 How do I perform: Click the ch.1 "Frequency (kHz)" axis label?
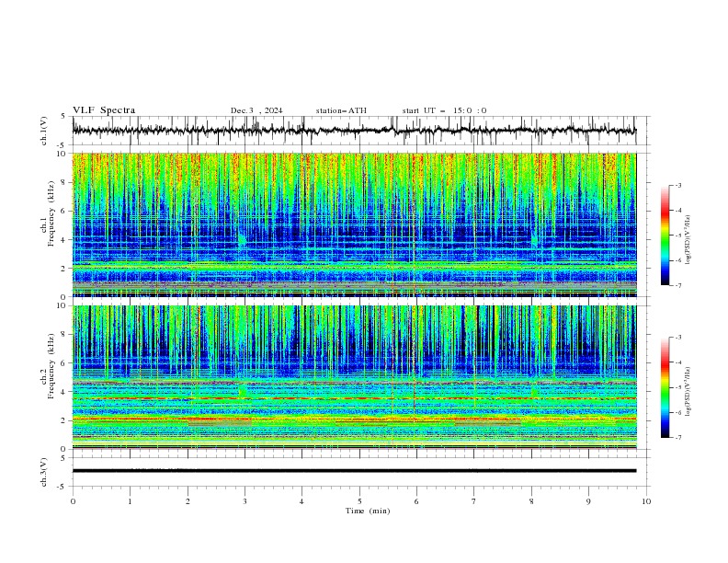pos(51,213)
